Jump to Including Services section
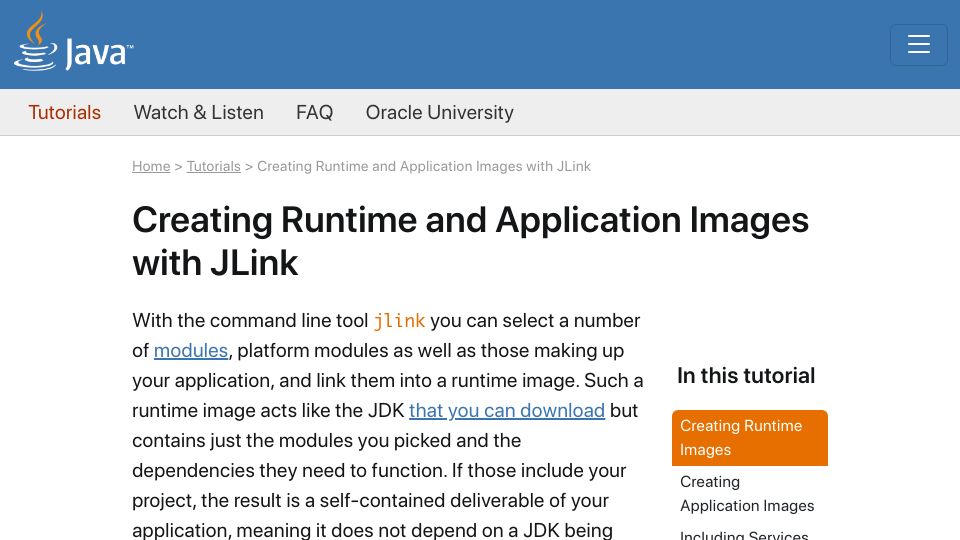The image size is (960, 540). pyautogui.click(x=744, y=534)
